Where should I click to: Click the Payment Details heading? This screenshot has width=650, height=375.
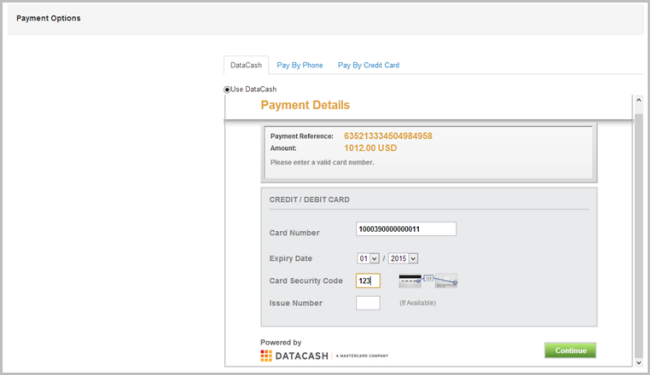click(305, 105)
